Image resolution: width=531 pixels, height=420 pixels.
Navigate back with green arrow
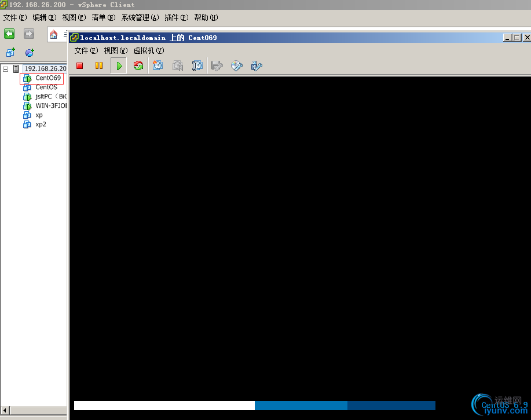click(9, 34)
